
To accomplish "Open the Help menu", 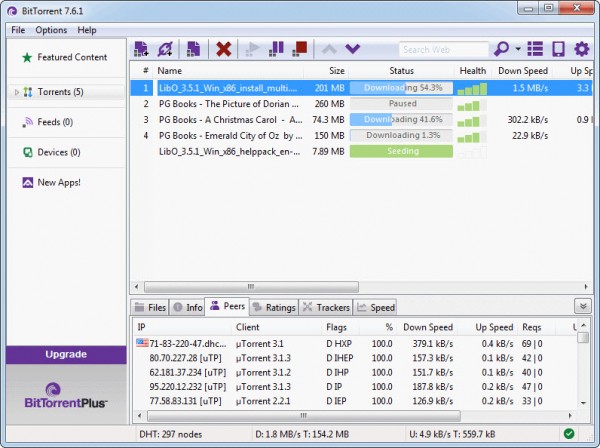I will coord(87,30).
